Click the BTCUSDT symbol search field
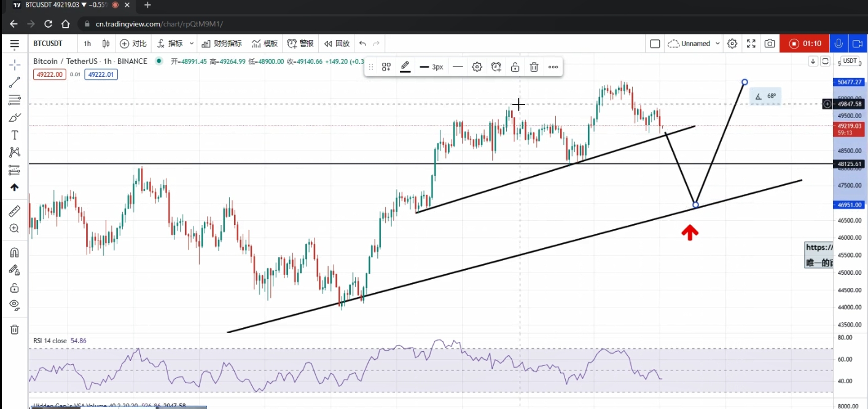 48,44
